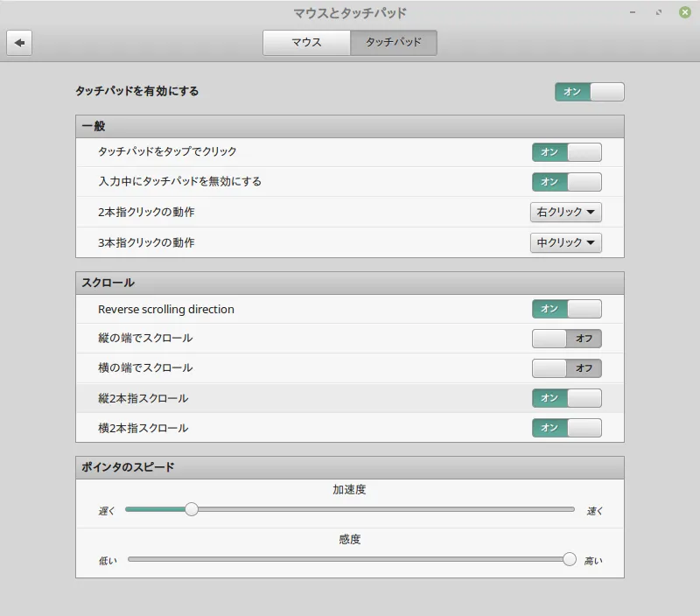Disable 横2本指スクロール
This screenshot has height=616, width=700.
click(566, 428)
